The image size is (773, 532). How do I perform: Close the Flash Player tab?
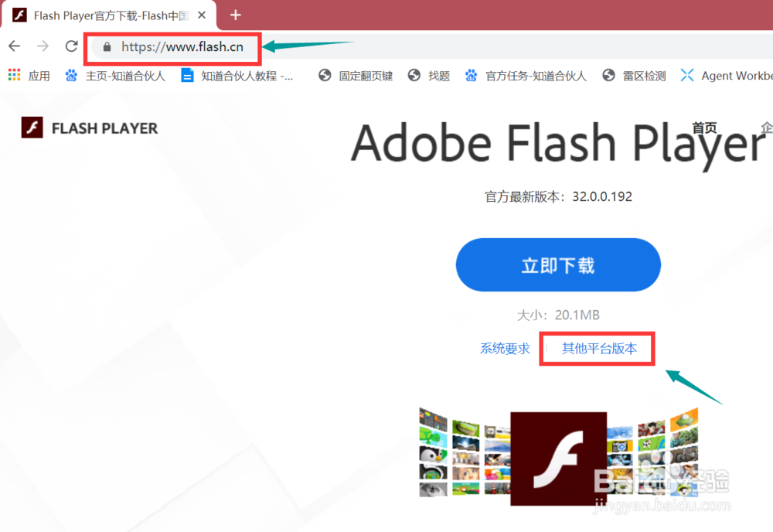(202, 15)
